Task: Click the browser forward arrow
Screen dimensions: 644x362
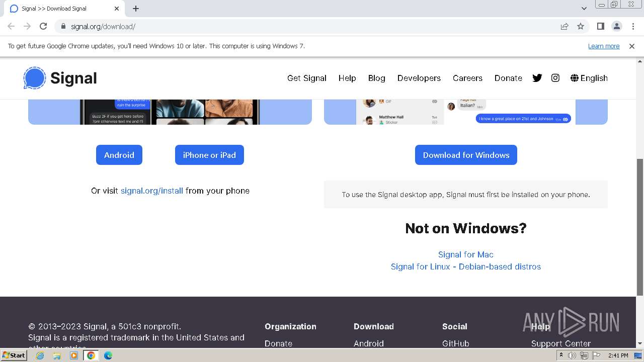Action: [x=27, y=26]
